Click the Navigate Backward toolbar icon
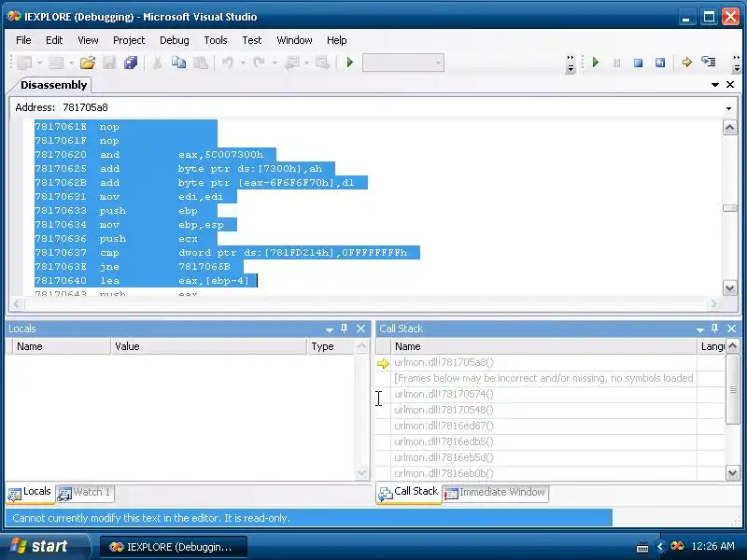747x560 pixels. point(291,63)
